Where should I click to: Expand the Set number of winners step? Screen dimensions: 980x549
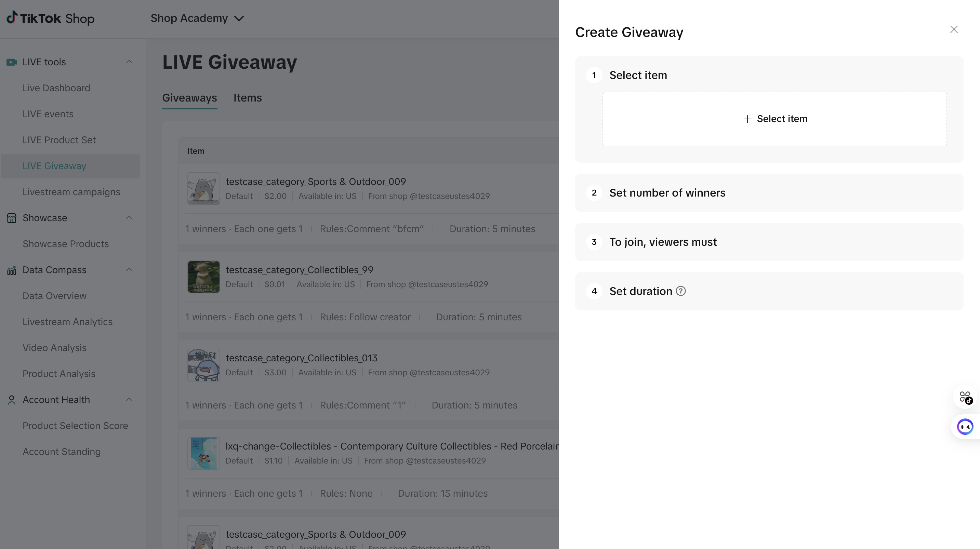click(667, 193)
